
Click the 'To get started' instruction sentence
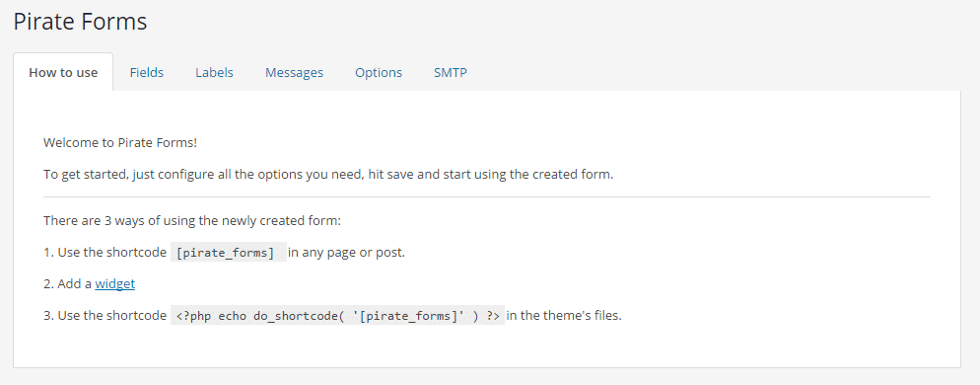[x=328, y=174]
